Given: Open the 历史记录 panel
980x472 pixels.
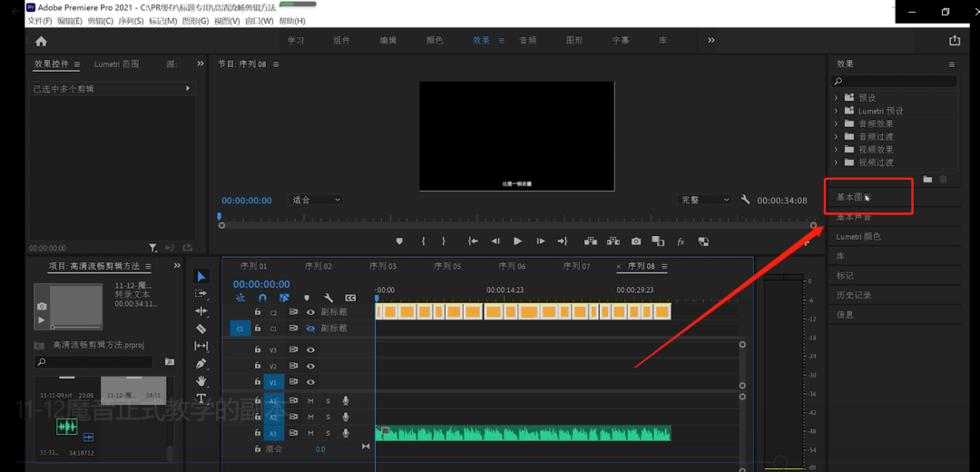Looking at the screenshot, I should tap(854, 295).
